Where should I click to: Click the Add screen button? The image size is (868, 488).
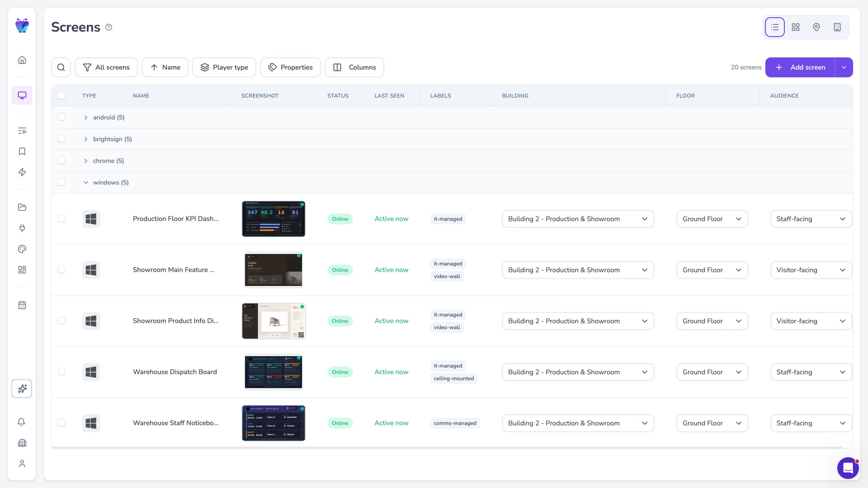pos(800,67)
